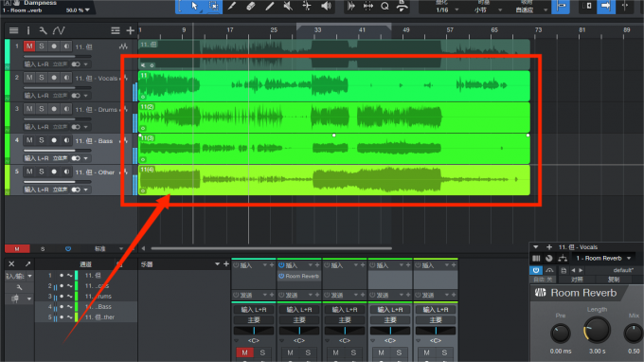The image size is (644, 362).
Task: Close the mixer panel with X
Action: coord(11,263)
